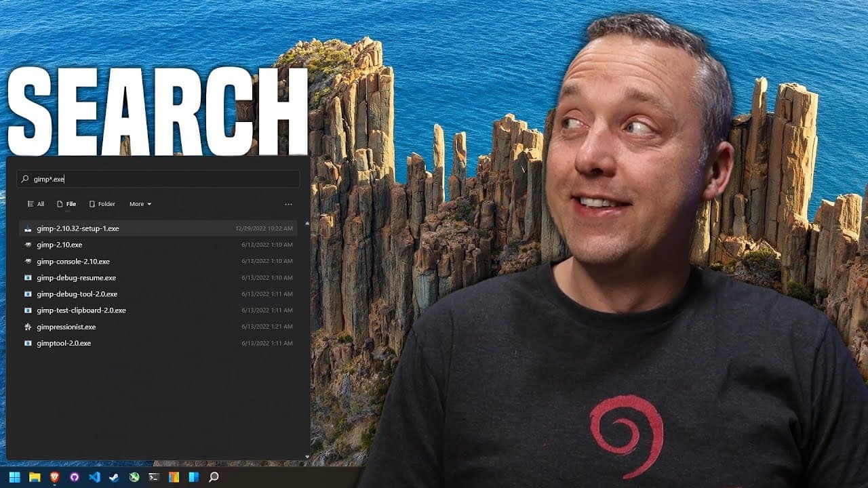Click the magnifier icon inside search box
The height and width of the screenshot is (488, 868).
coord(26,179)
